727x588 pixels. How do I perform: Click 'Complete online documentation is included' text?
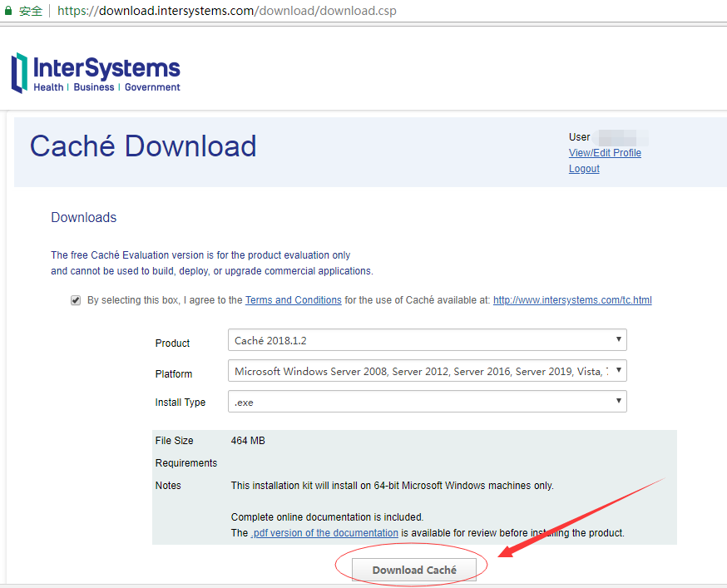coord(328,517)
